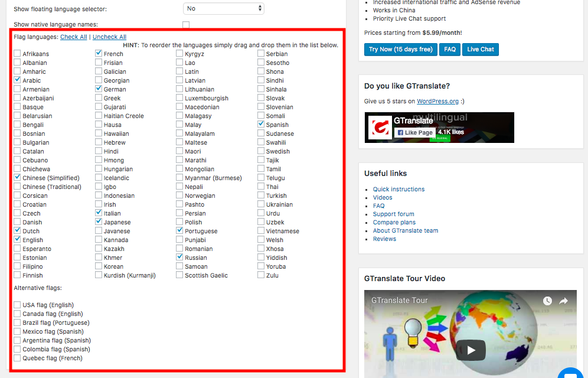Viewport: 588px width, 378px height.
Task: Open the blue chat bubble widget
Action: tap(571, 373)
